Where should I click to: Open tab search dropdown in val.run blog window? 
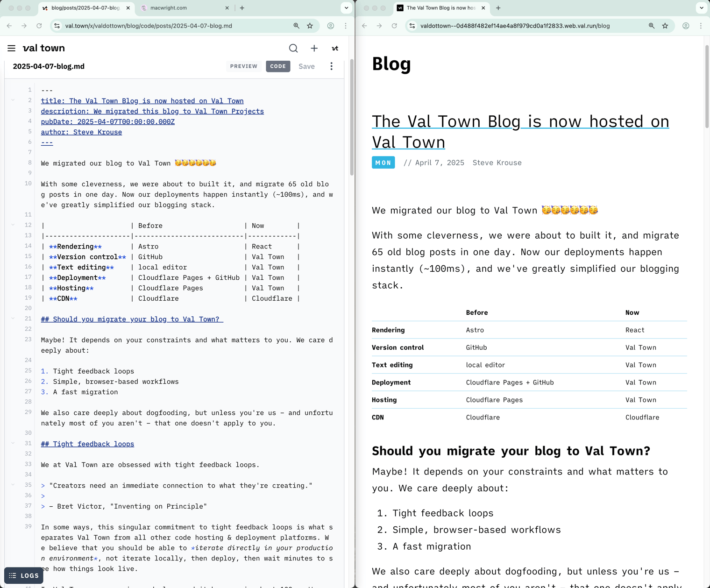coord(702,8)
